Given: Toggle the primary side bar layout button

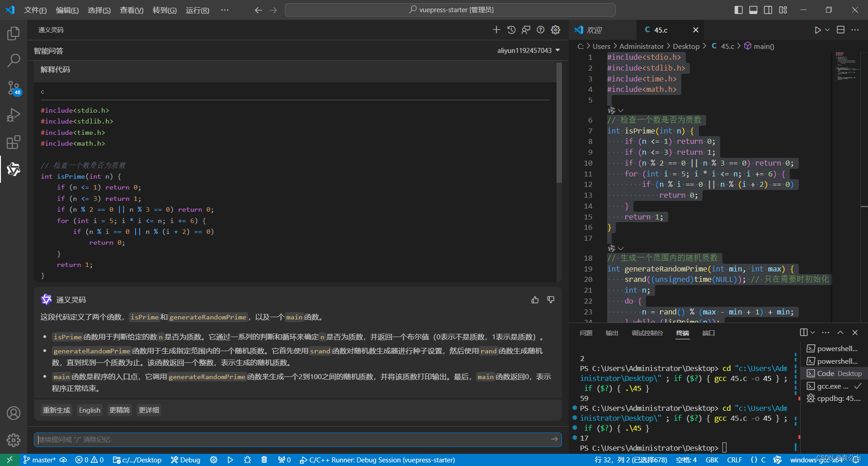Looking at the screenshot, I should (739, 10).
